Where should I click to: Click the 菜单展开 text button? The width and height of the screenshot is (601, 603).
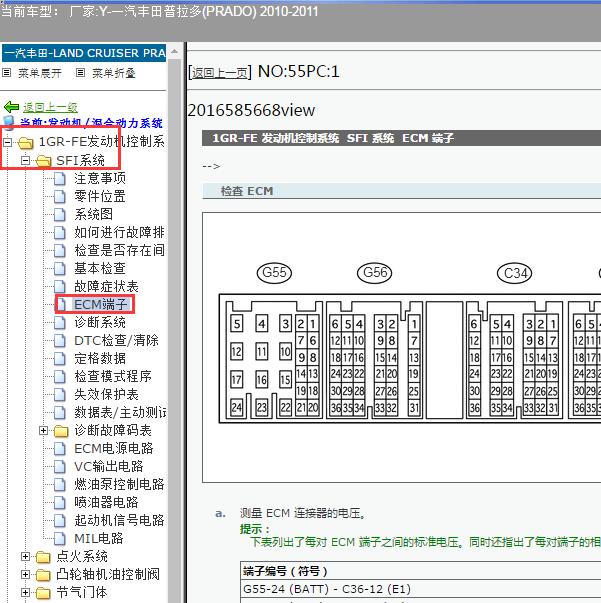(x=40, y=73)
